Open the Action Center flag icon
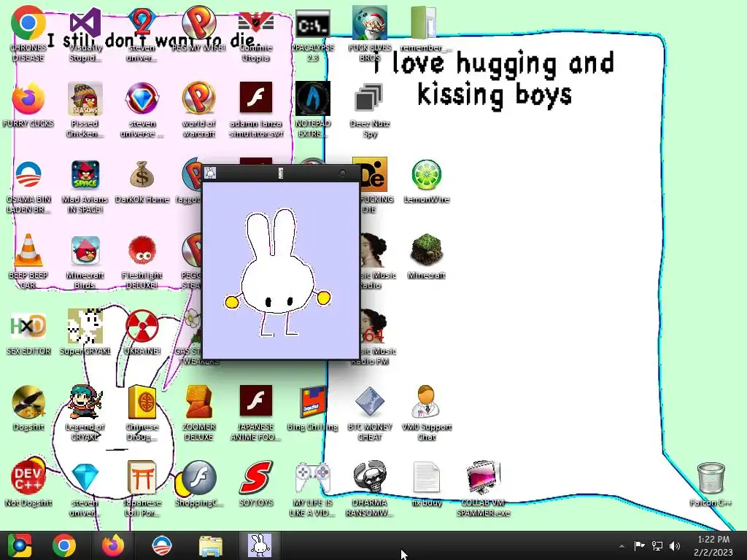The width and height of the screenshot is (747, 560). point(639,546)
